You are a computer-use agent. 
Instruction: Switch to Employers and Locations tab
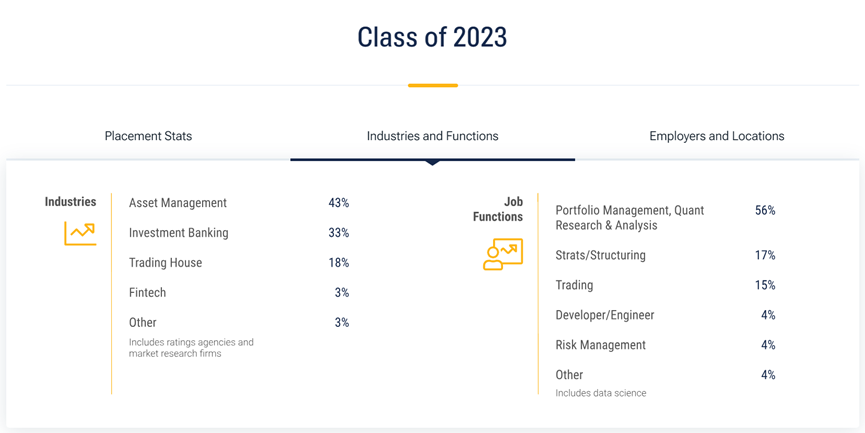(x=717, y=136)
